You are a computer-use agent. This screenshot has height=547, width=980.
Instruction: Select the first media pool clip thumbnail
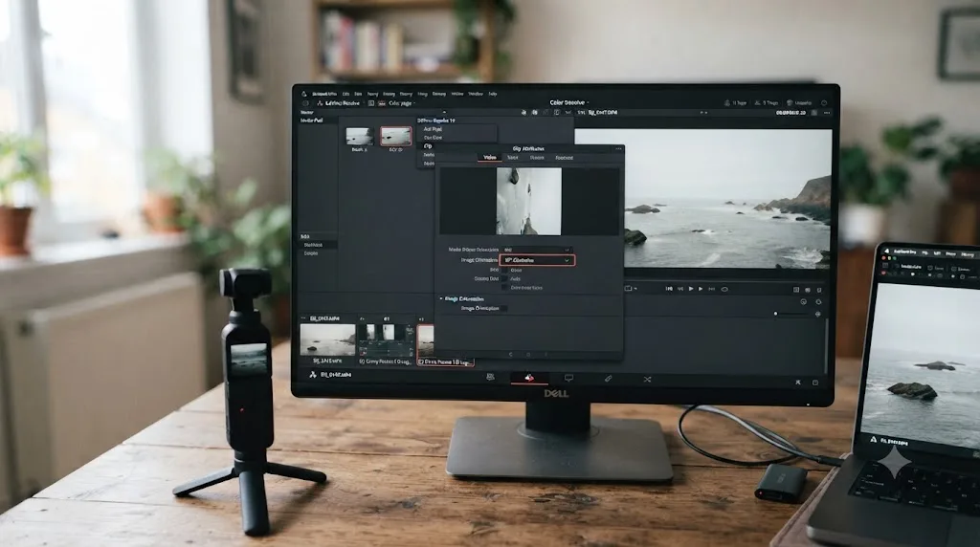(x=359, y=136)
